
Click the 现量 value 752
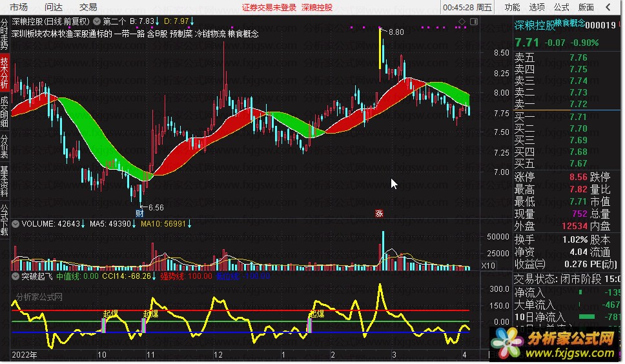[x=580, y=214]
